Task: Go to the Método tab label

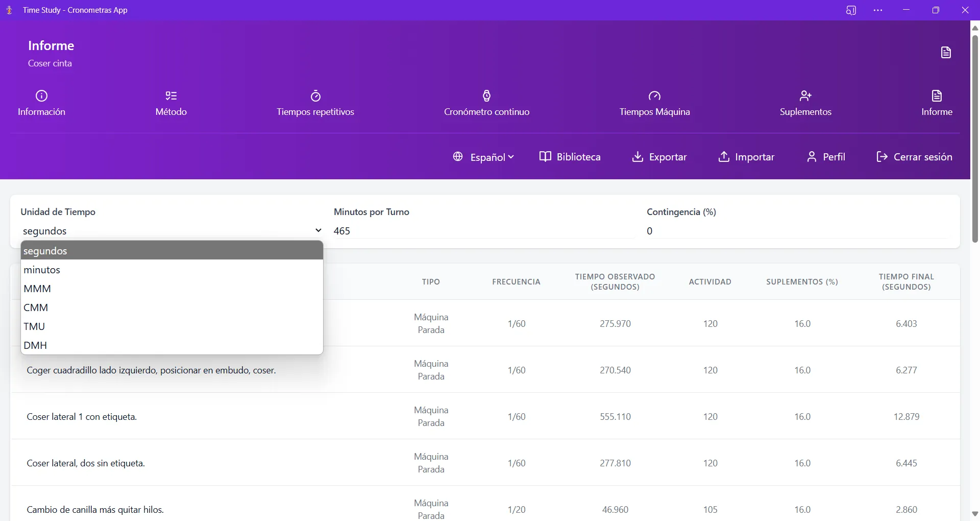Action: click(171, 112)
